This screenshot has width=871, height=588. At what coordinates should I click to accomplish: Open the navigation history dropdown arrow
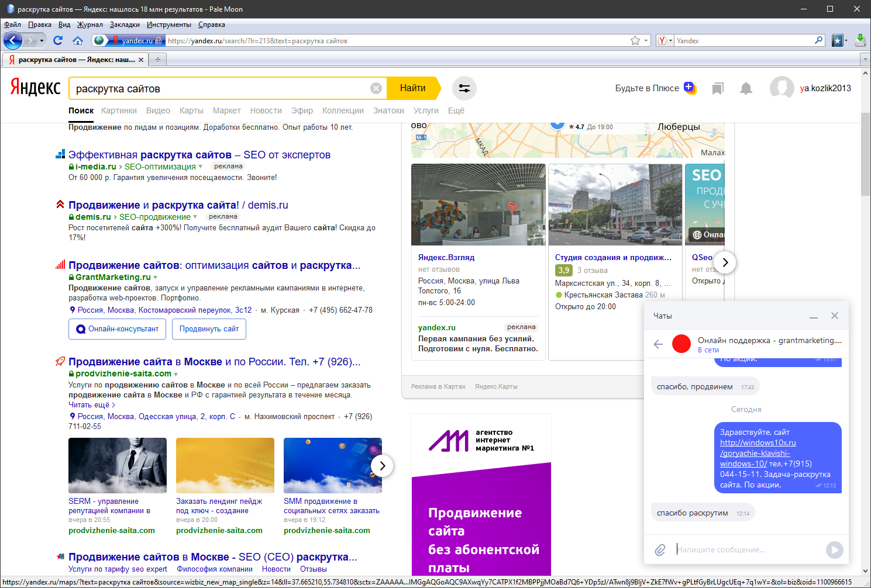click(x=42, y=41)
